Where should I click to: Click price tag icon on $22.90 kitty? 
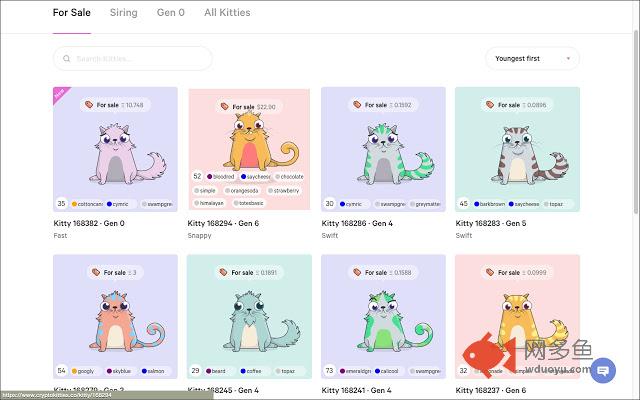pyautogui.click(x=224, y=107)
